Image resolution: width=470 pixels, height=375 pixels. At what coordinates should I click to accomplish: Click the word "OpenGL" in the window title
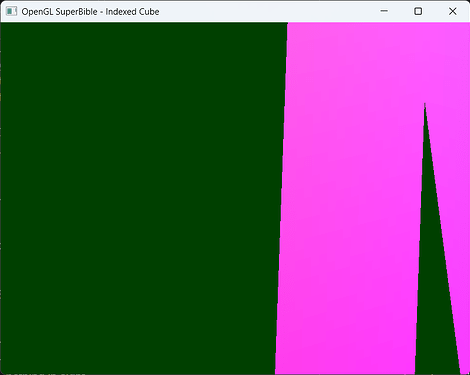[x=36, y=12]
